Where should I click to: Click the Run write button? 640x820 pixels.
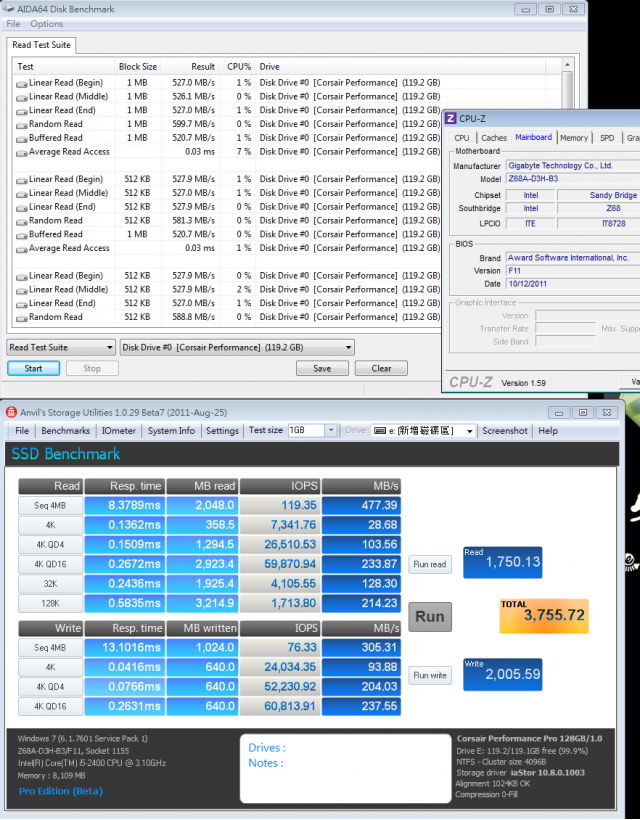coord(430,676)
